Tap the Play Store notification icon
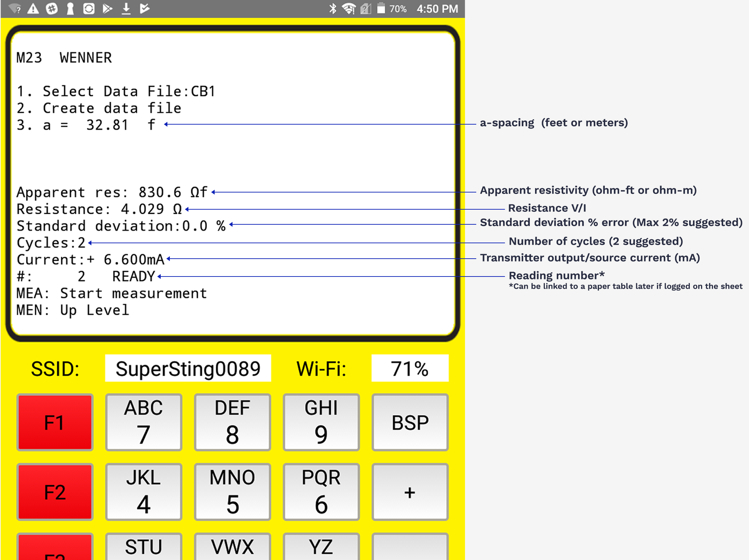 [107, 8]
